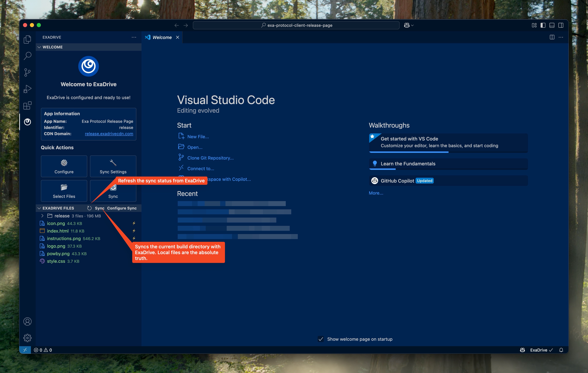588x373 pixels.
Task: Click the Select Files quick action button
Action: (x=64, y=191)
